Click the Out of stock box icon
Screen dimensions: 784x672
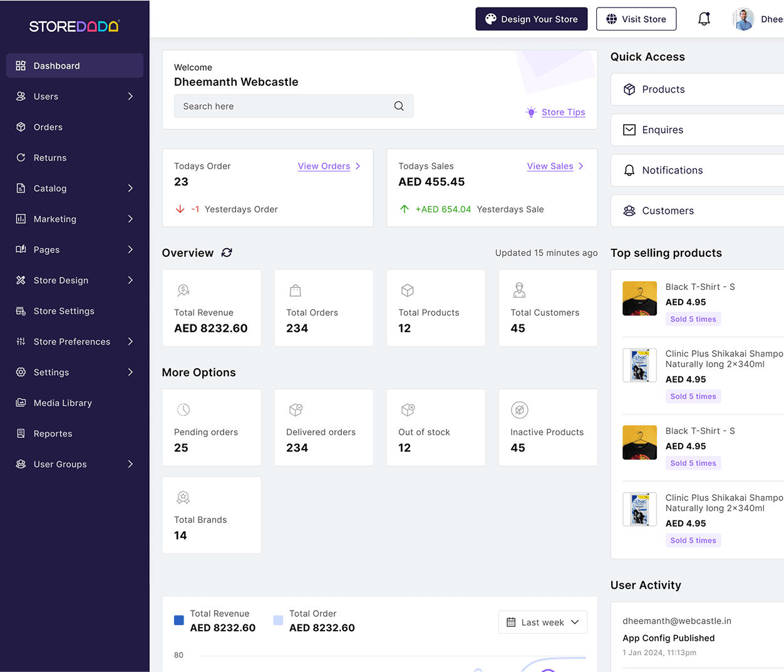408,410
